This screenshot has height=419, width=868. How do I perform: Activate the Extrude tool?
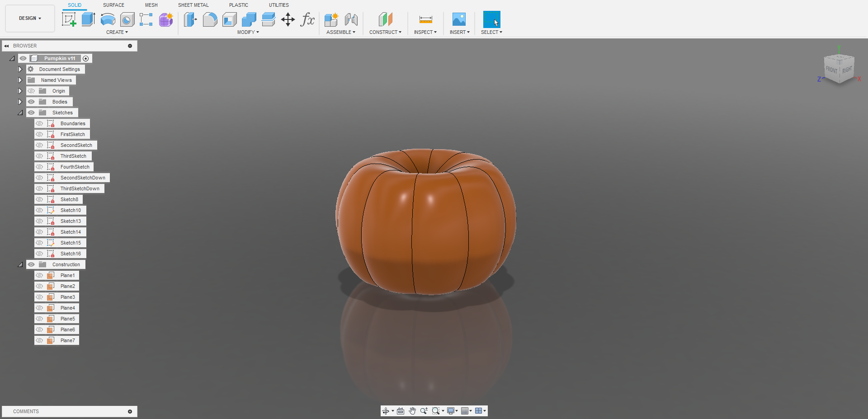[x=88, y=19]
